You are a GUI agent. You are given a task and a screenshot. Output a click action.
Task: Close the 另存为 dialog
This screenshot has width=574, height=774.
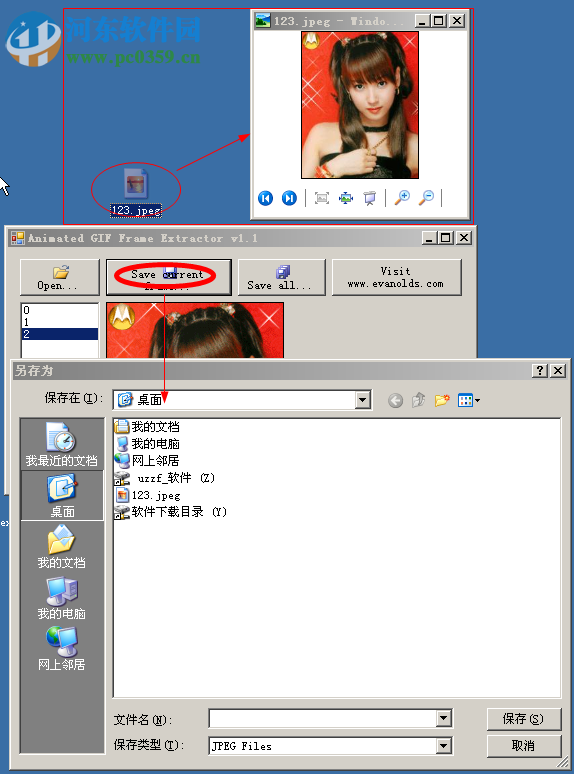point(558,370)
